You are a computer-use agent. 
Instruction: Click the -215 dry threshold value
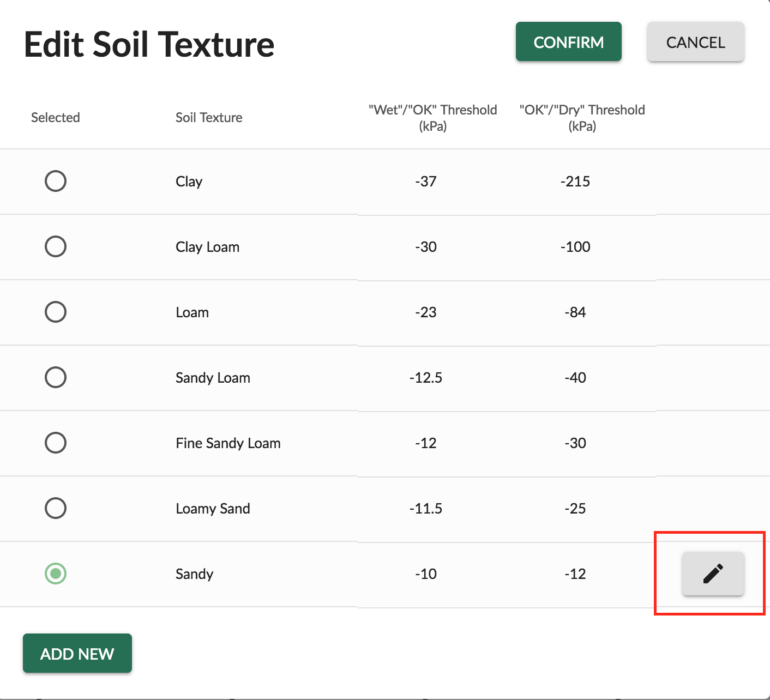pos(575,182)
